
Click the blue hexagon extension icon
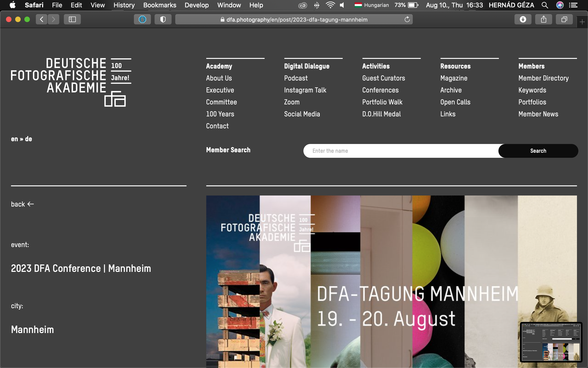pos(142,19)
